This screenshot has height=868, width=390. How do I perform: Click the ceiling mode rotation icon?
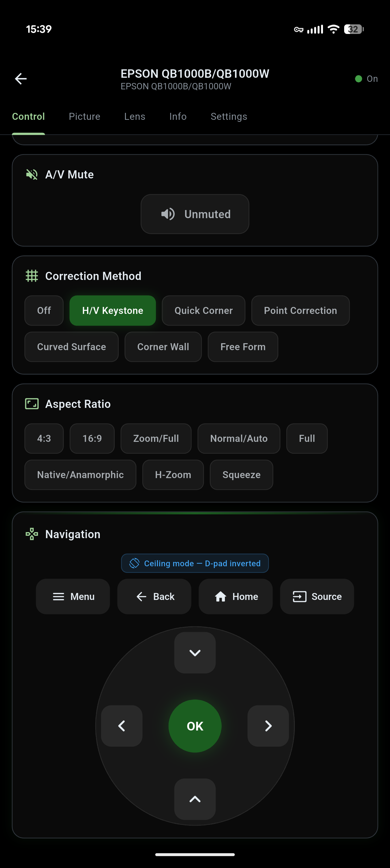(x=134, y=563)
